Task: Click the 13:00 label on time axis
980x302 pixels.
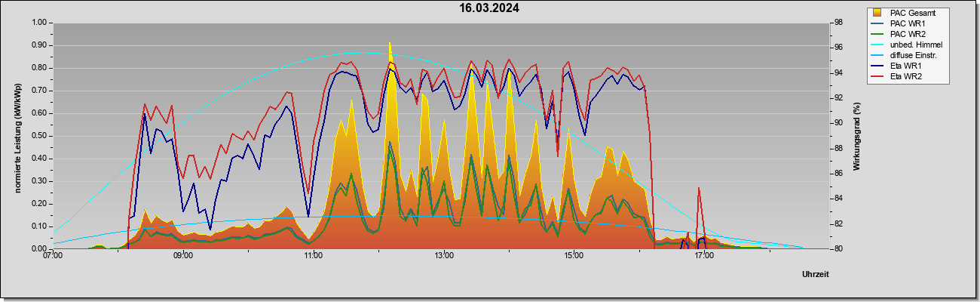Action: (x=444, y=257)
